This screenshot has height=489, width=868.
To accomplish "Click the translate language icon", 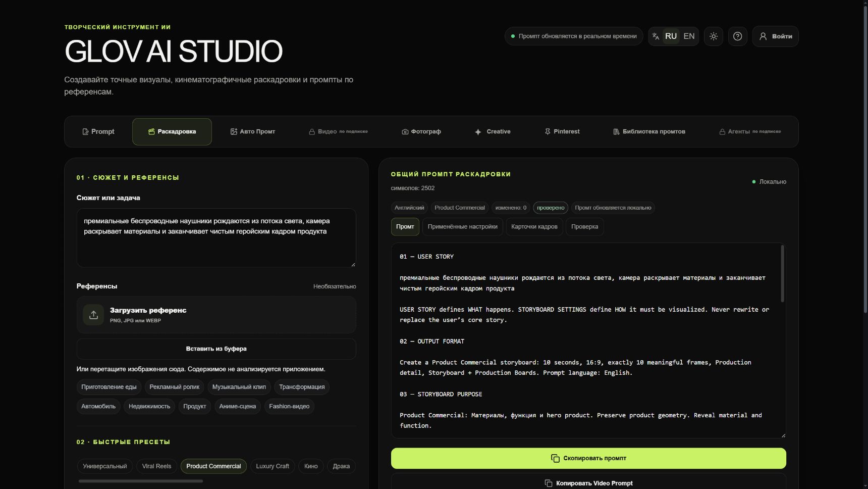I will coord(656,36).
